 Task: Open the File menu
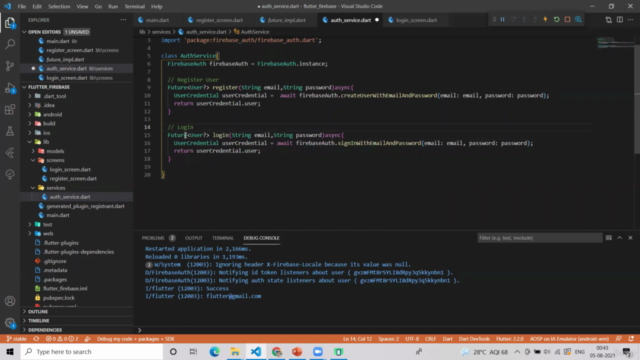pos(22,7)
